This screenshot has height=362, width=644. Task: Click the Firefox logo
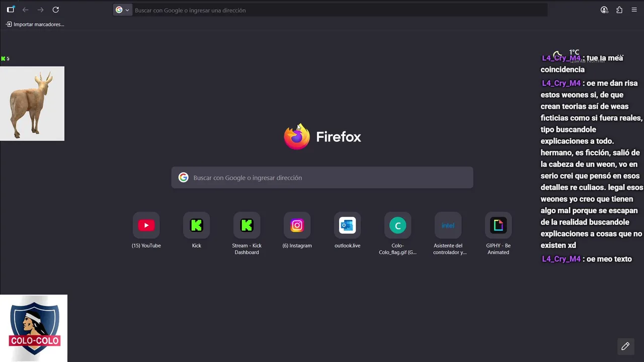(x=297, y=137)
